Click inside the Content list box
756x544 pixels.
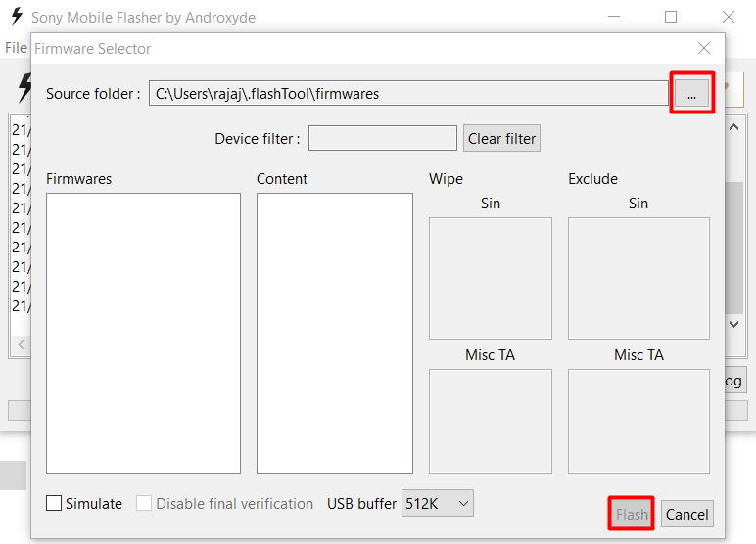[334, 333]
